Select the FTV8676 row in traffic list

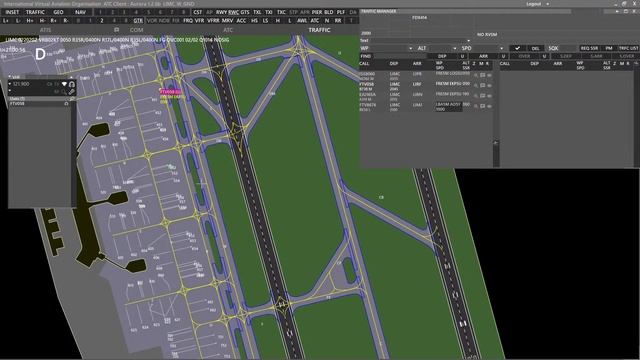[426, 107]
